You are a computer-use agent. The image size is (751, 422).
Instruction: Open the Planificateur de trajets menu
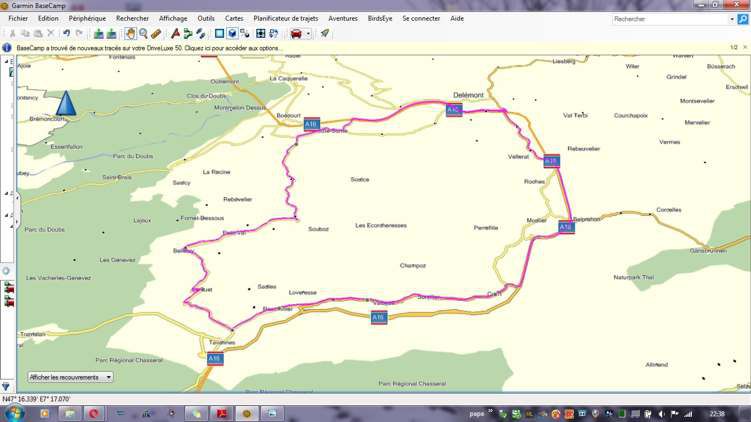(286, 18)
